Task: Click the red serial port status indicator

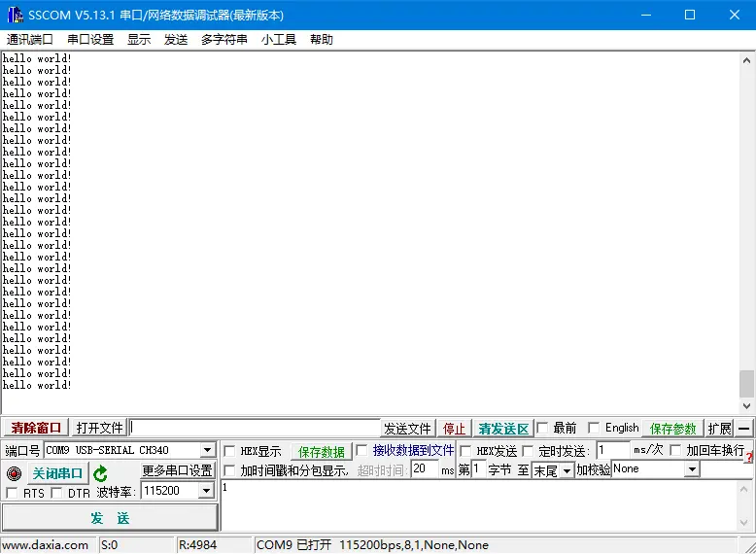Action: pyautogui.click(x=14, y=473)
